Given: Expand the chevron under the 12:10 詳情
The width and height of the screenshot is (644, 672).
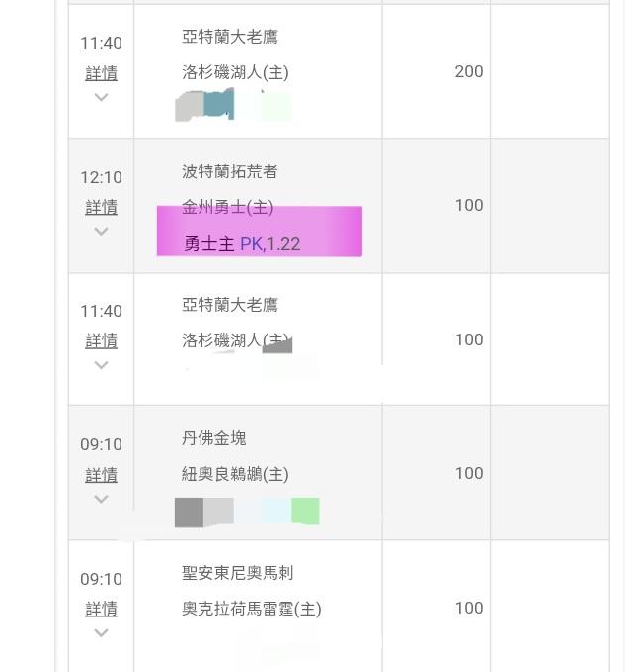Looking at the screenshot, I should click(x=101, y=231).
